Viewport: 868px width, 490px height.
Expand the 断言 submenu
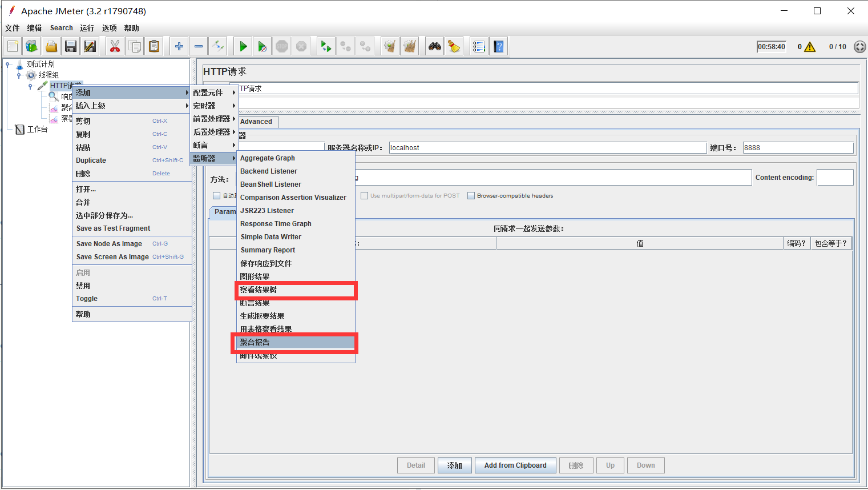click(x=214, y=145)
